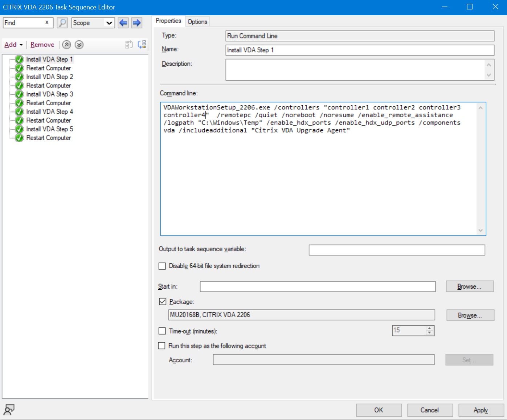Click Browse next to Package field
Screen dimensions: 507x420
[x=470, y=315]
